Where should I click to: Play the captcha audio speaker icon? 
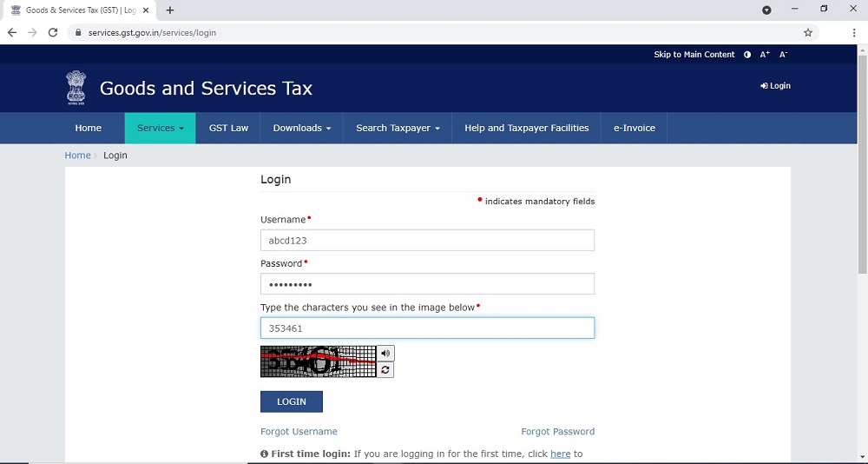coord(385,353)
